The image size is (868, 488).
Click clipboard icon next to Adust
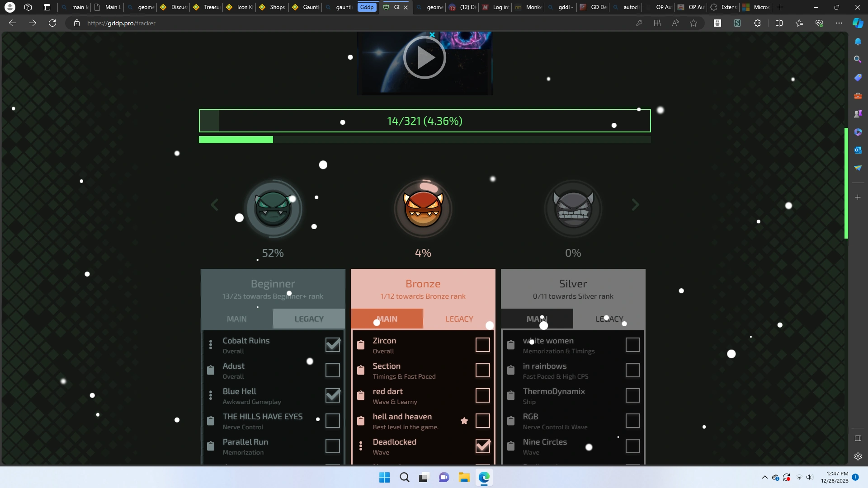(x=211, y=370)
